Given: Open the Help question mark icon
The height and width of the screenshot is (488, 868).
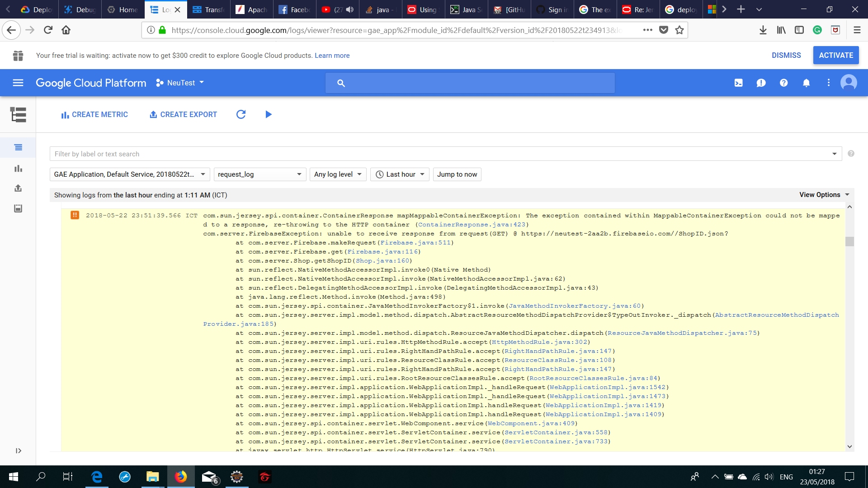Looking at the screenshot, I should coord(783,83).
